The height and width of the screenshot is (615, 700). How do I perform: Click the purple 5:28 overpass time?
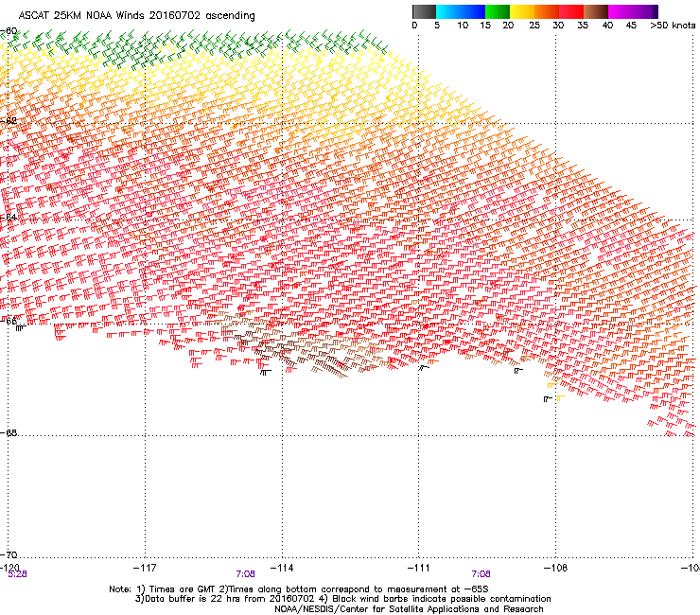click(x=17, y=574)
